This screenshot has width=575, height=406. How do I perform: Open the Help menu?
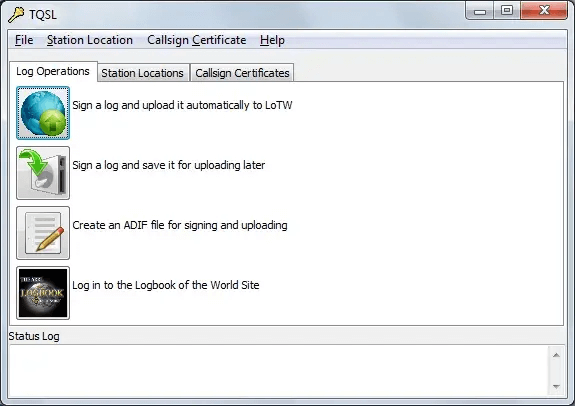tap(272, 40)
